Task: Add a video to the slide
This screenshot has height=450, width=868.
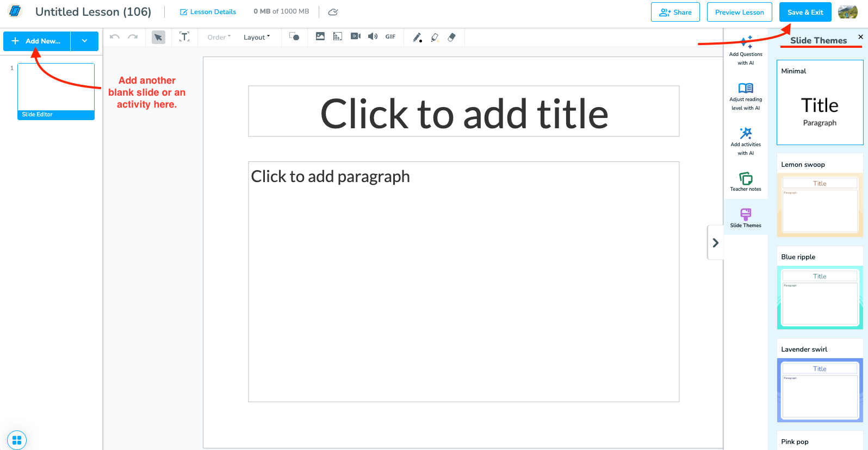Action: [x=356, y=36]
